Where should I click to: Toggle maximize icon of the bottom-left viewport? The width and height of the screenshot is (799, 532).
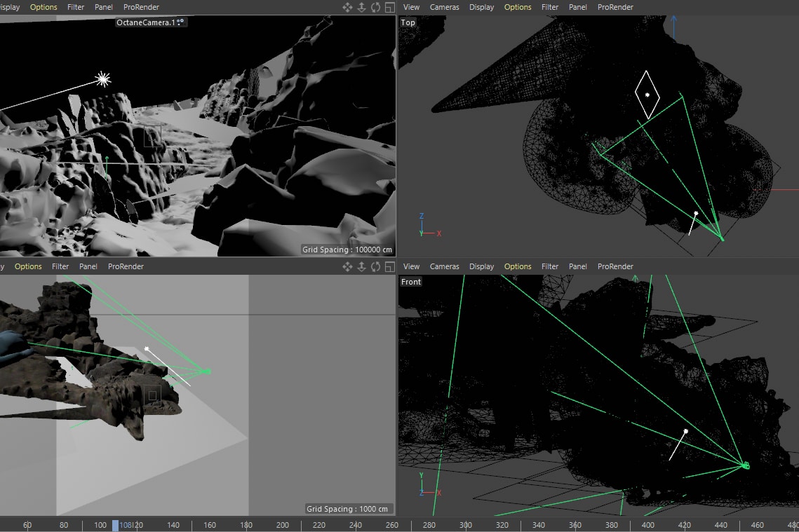(389, 266)
